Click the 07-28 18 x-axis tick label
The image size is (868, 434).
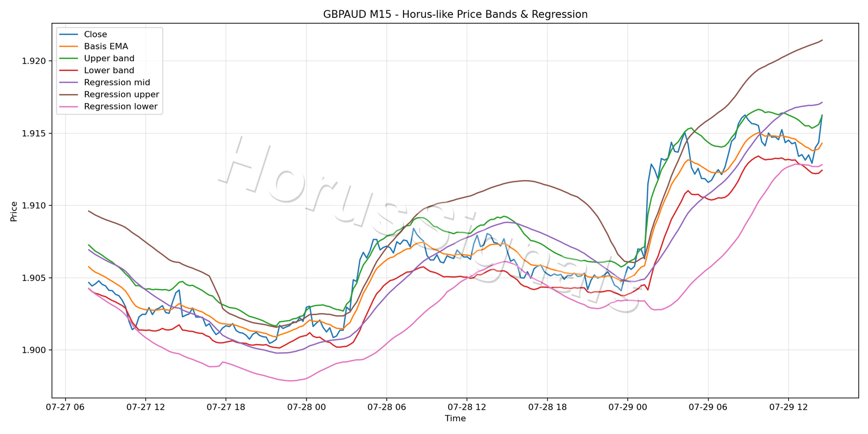[547, 407]
